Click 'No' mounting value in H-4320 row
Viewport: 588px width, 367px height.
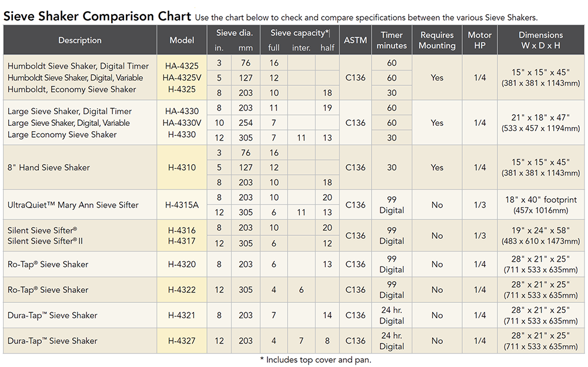pyautogui.click(x=437, y=265)
